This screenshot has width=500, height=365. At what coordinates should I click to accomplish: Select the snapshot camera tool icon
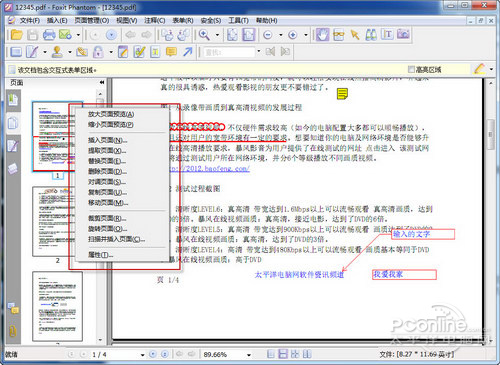(x=403, y=34)
